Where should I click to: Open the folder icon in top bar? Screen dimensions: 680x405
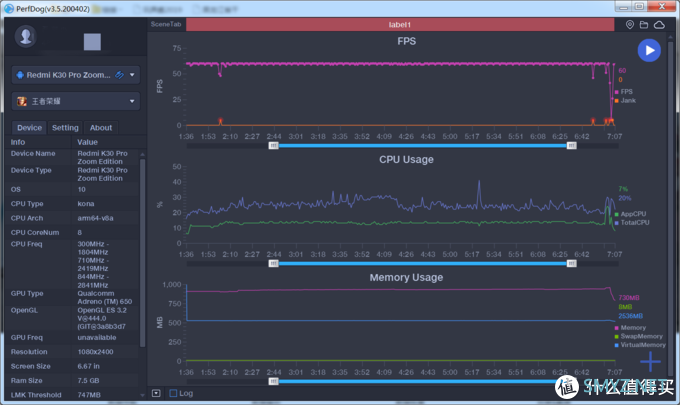pos(644,25)
